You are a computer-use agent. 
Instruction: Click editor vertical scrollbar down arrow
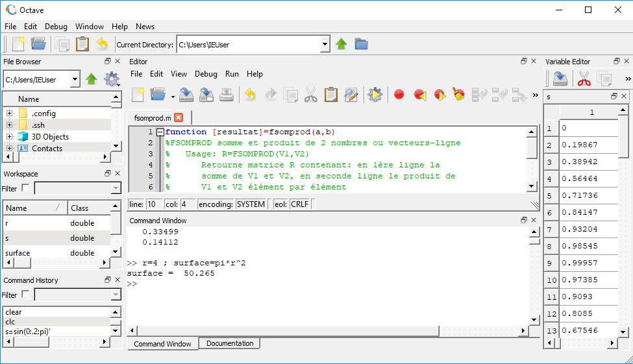(x=532, y=186)
